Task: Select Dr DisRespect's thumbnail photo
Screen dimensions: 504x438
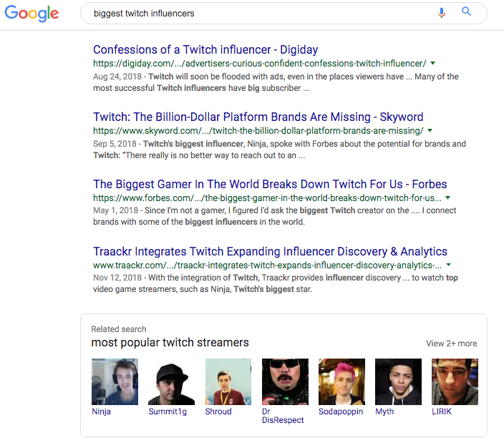Action: 285,381
